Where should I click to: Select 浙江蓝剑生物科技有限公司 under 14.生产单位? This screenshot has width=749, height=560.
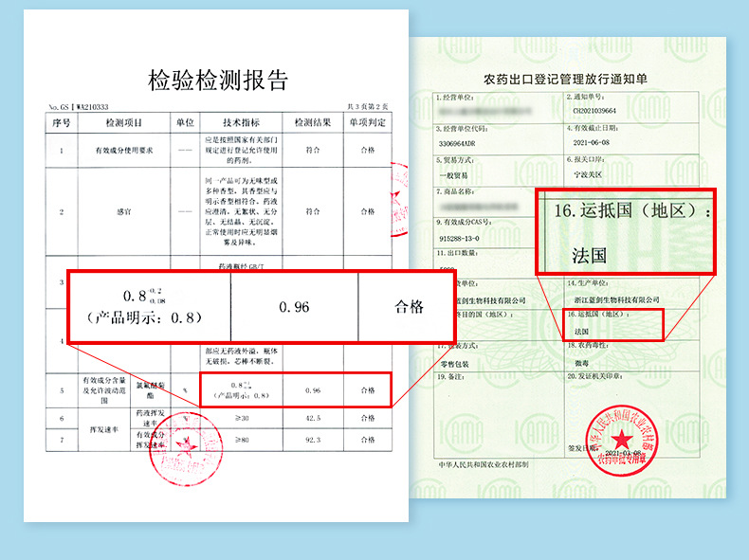(x=616, y=299)
